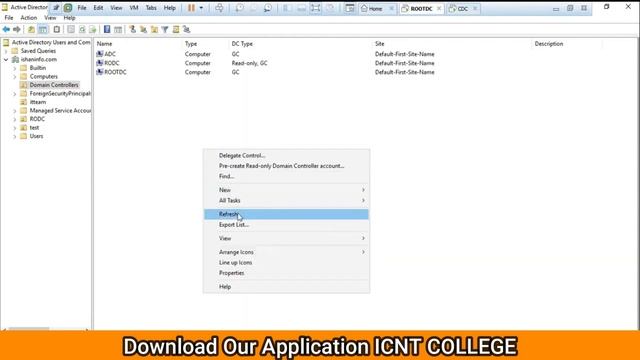
Task: Click the Refresh toolbar icon
Action: (x=82, y=29)
